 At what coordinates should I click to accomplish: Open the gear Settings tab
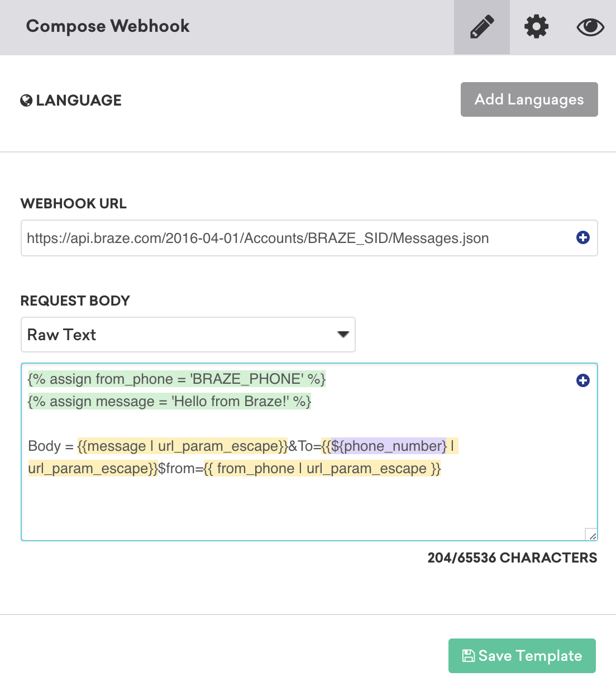[x=536, y=27]
